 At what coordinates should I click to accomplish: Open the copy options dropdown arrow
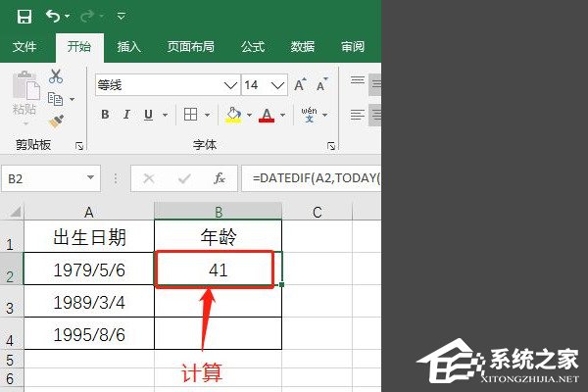point(72,99)
